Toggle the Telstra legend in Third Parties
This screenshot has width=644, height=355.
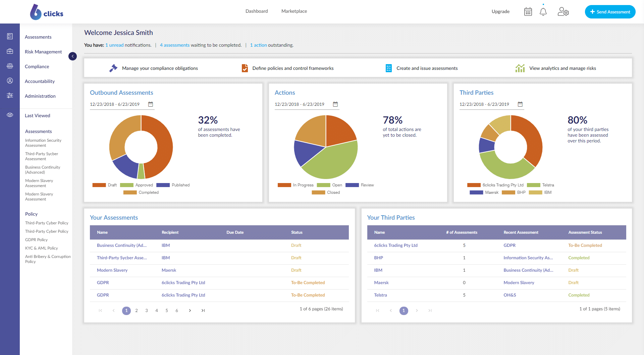(540, 185)
